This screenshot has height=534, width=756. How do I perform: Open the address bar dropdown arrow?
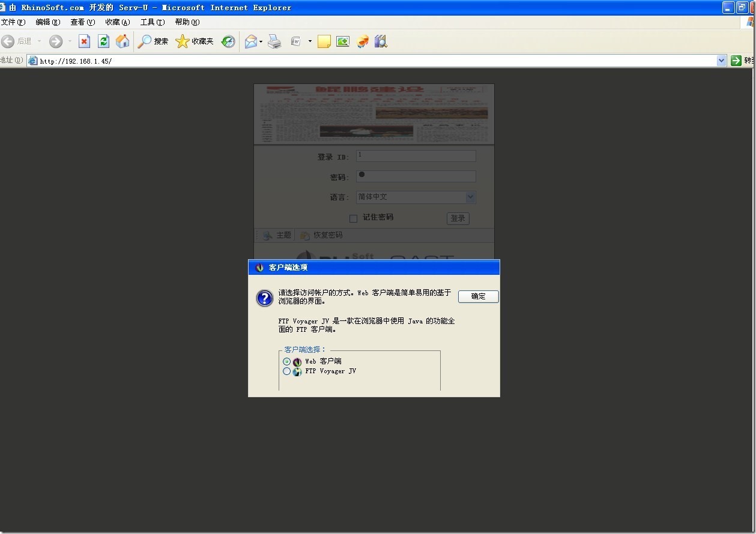pos(721,61)
